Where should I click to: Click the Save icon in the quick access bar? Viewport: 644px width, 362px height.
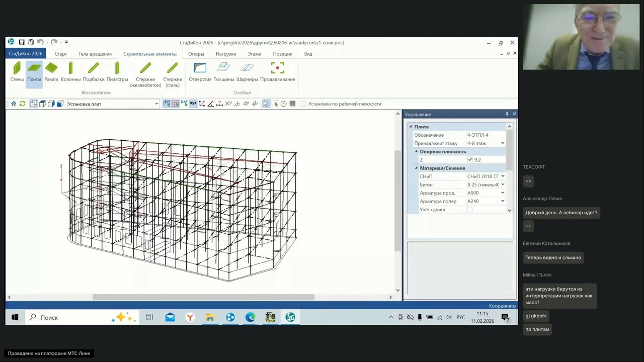pos(22,42)
